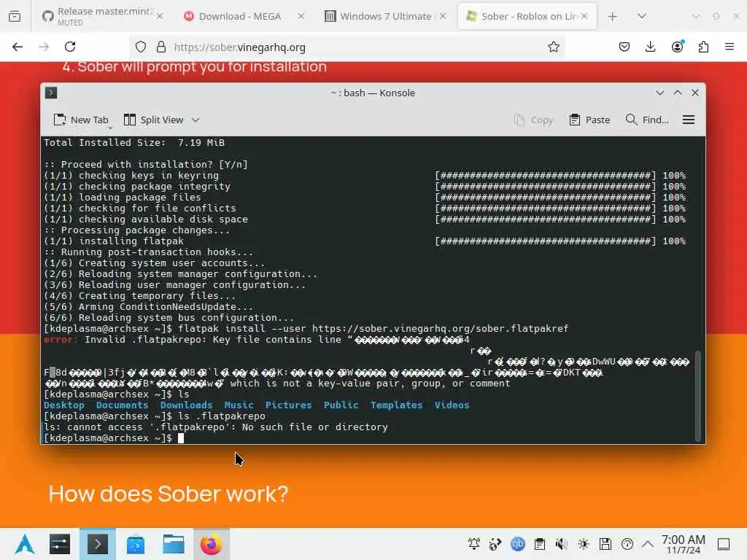Open brightness tray icon
Viewport: 747px width, 560px height.
[584, 544]
